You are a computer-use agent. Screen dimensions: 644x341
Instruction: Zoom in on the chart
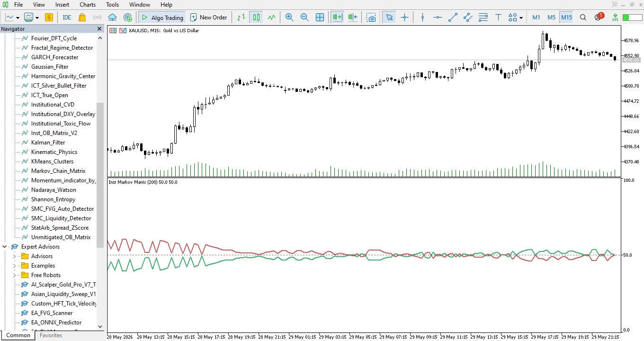click(x=289, y=18)
